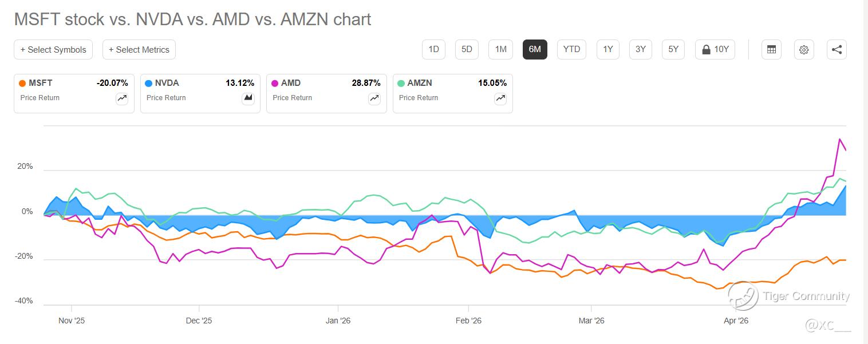Click AMD line chart type icon
868x344 pixels.
[374, 98]
